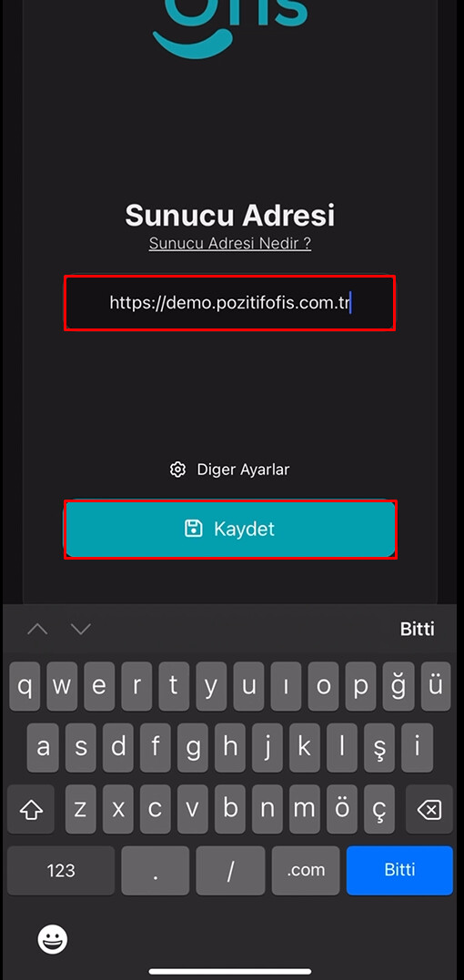464x980 pixels.
Task: Tap the letter ş key
Action: pos(379,747)
